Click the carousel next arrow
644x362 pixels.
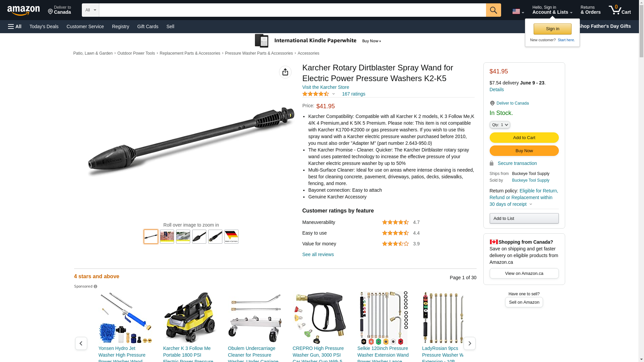click(x=469, y=343)
